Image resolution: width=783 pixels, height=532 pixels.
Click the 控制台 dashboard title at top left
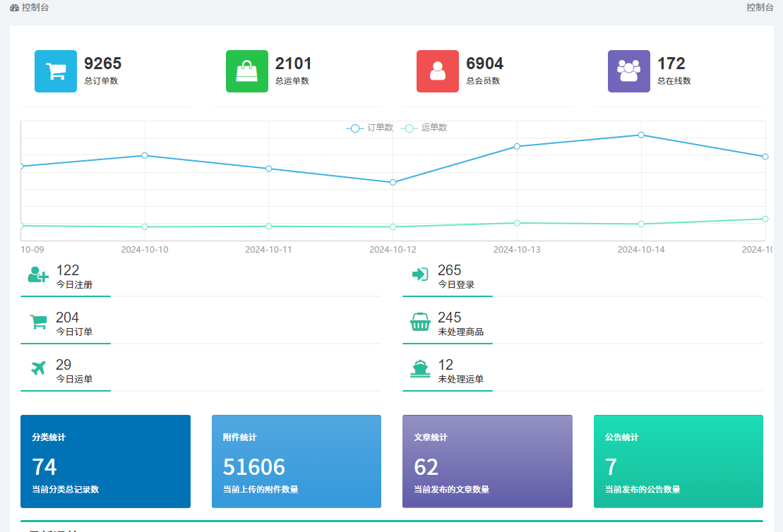30,7
